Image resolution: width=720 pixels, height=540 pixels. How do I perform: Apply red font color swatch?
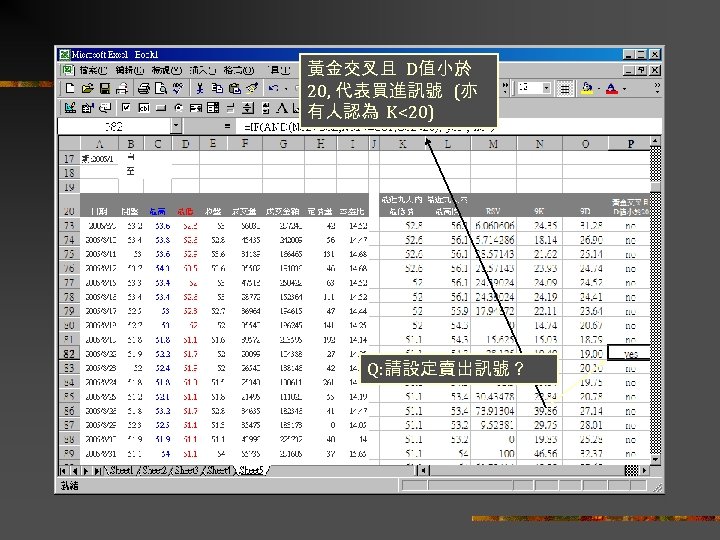613,88
